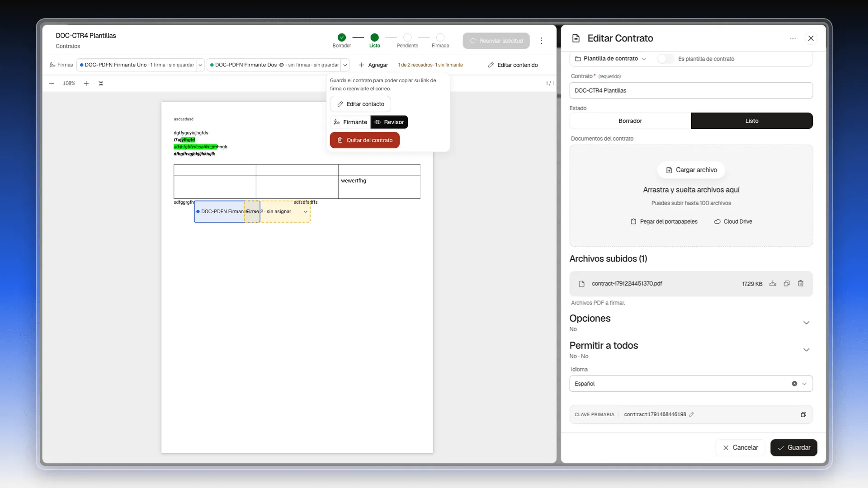Expand the Permitir a todos section
Image resolution: width=868 pixels, height=488 pixels.
[x=806, y=350]
